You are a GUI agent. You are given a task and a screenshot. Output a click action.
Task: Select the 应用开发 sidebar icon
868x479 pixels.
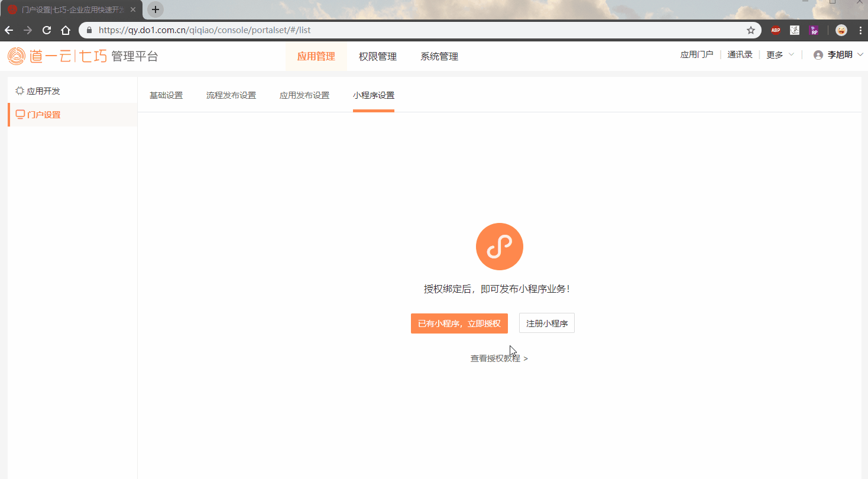click(18, 90)
